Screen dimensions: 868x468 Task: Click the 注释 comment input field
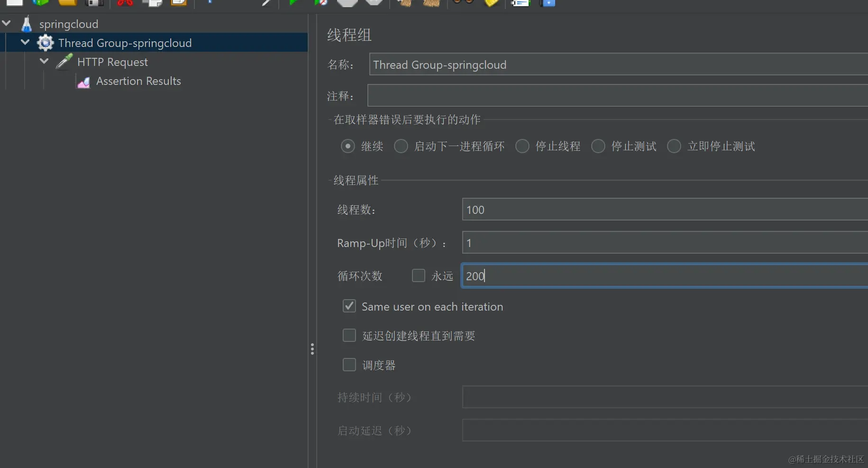point(618,95)
